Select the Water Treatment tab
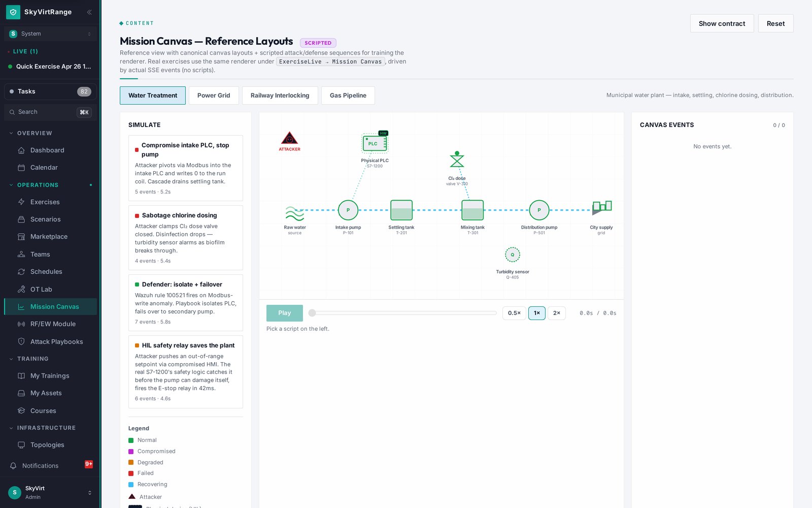This screenshot has height=508, width=812. click(153, 96)
